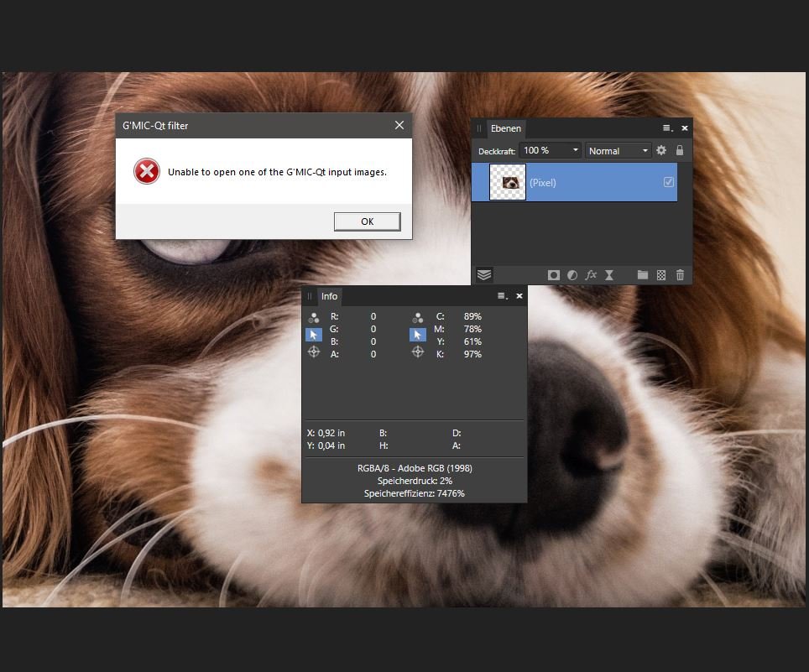Open the Ebenen panel options menu

coord(668,128)
